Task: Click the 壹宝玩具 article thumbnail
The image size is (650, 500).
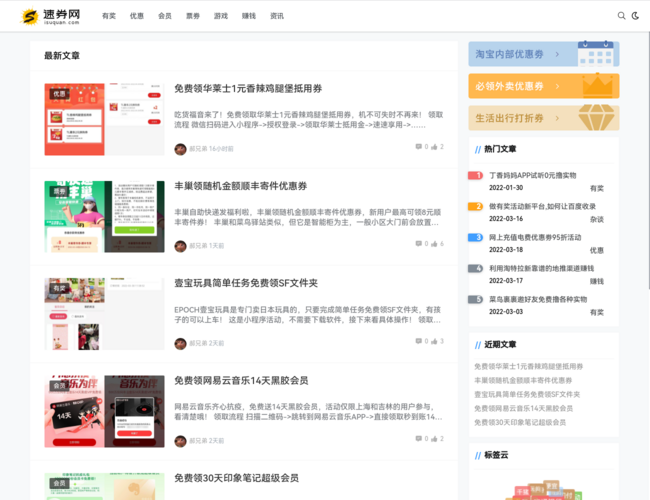Action: (x=104, y=314)
